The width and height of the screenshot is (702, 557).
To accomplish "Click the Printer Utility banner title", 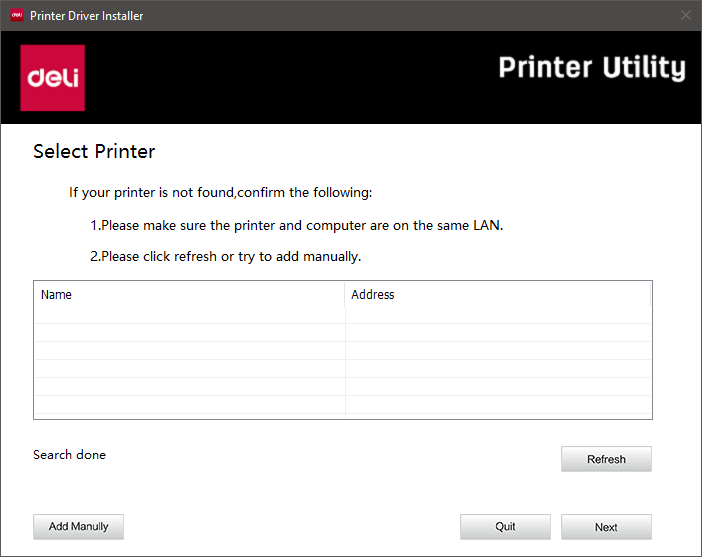I will click(591, 68).
